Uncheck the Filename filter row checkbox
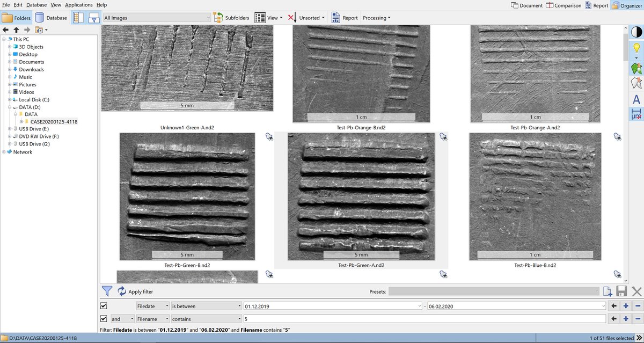This screenshot has height=343, width=644. [104, 318]
